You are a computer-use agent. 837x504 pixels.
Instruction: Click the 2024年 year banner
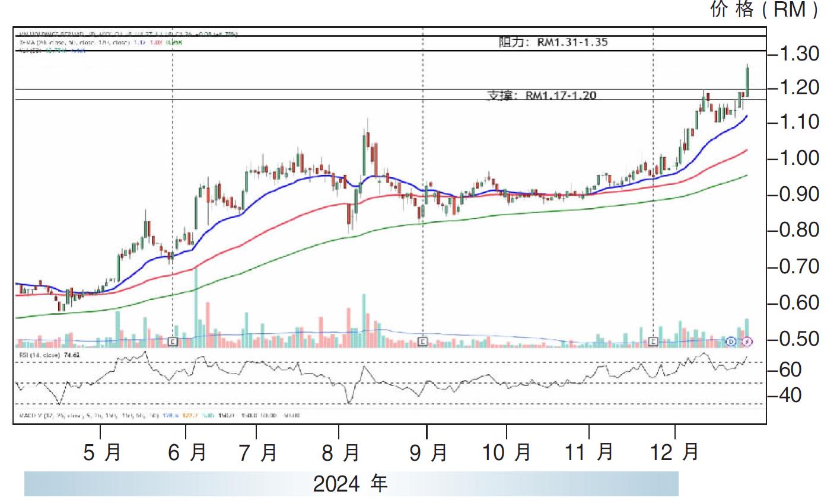351,484
